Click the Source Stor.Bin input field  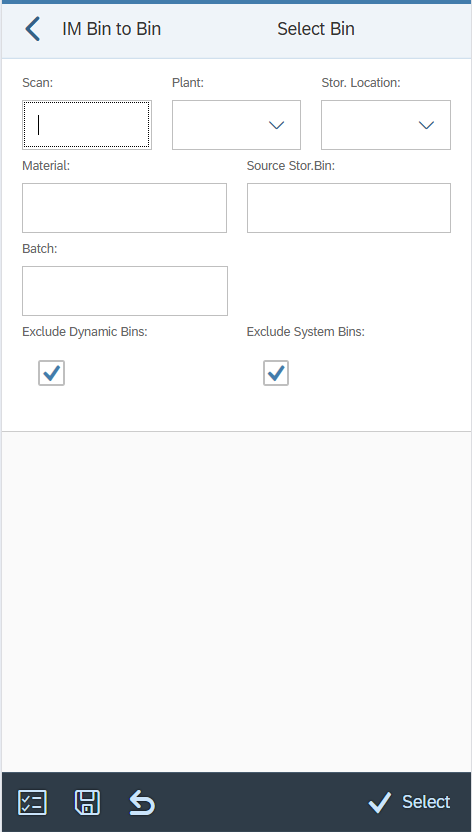tap(349, 208)
